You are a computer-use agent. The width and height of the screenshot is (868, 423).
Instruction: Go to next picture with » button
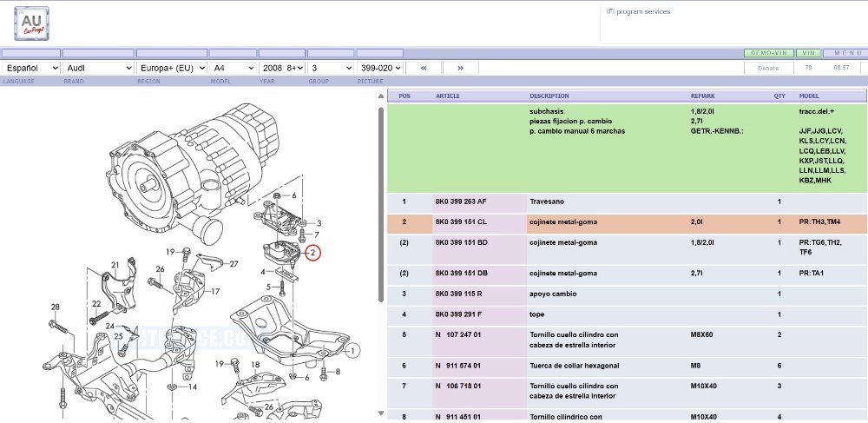(x=461, y=68)
